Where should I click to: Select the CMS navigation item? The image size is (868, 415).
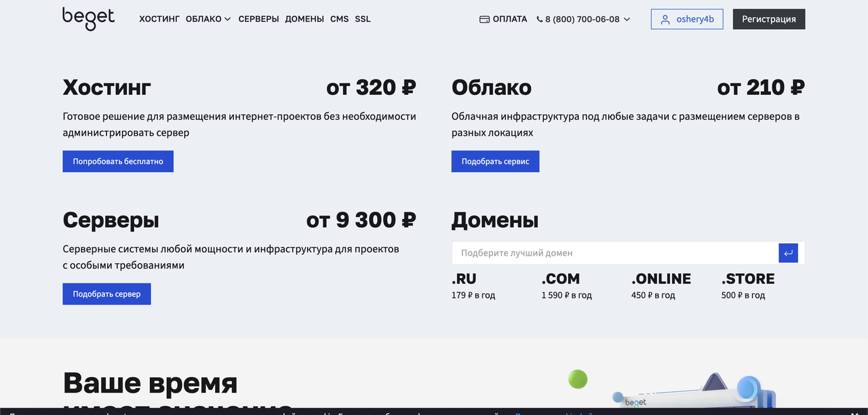[339, 19]
